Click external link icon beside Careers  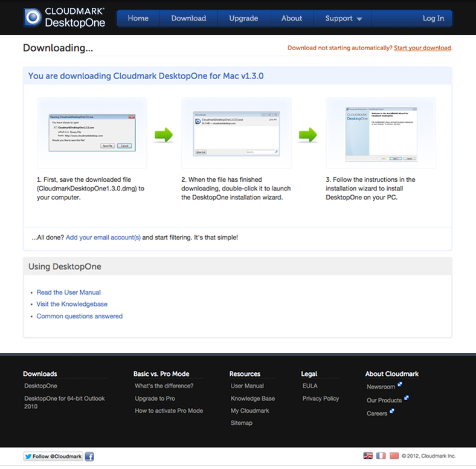click(x=392, y=412)
